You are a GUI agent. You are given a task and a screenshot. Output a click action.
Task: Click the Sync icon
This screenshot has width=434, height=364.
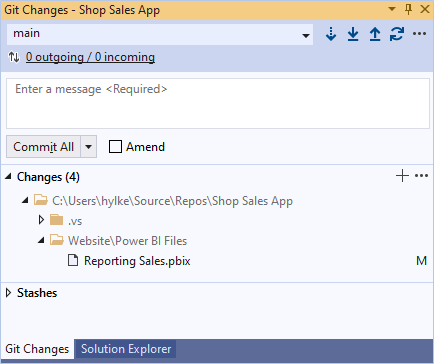tap(397, 34)
